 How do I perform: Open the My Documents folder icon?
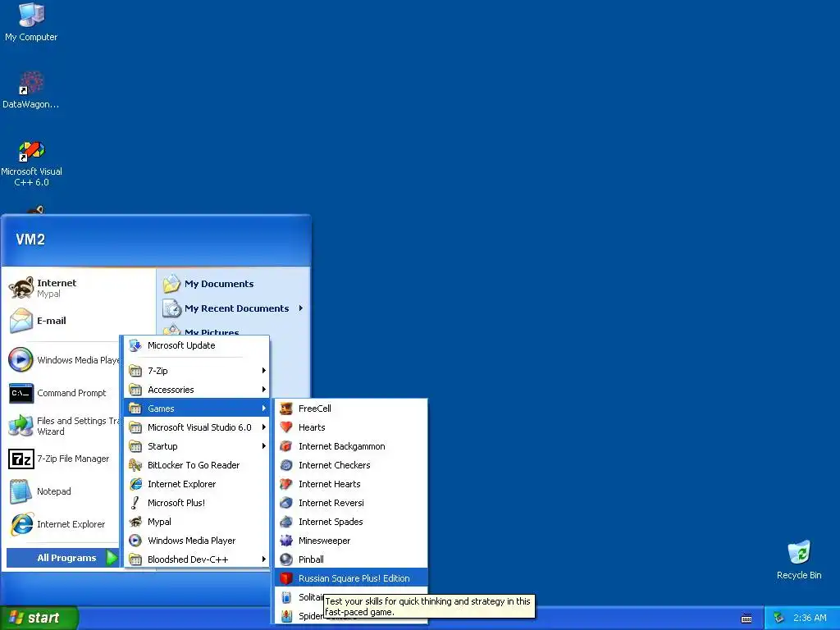point(171,284)
